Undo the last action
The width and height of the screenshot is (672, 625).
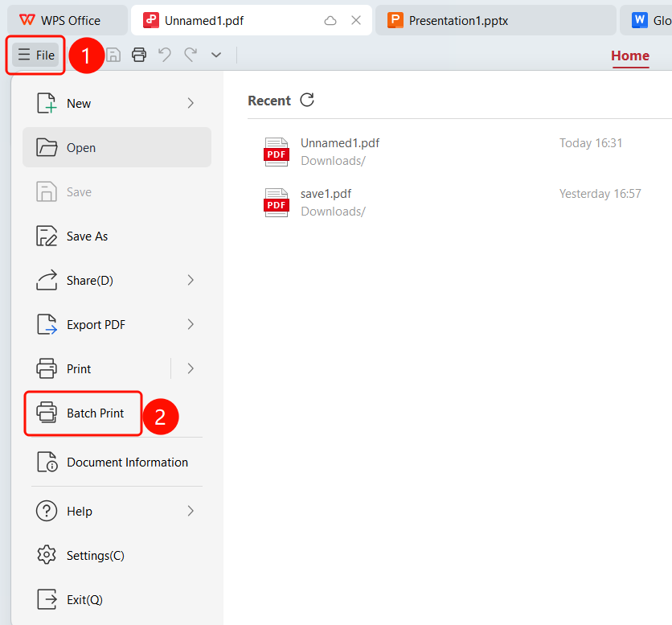coord(165,55)
